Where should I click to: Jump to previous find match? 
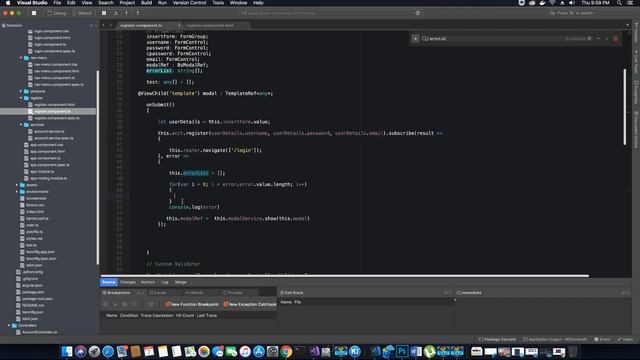pos(598,39)
